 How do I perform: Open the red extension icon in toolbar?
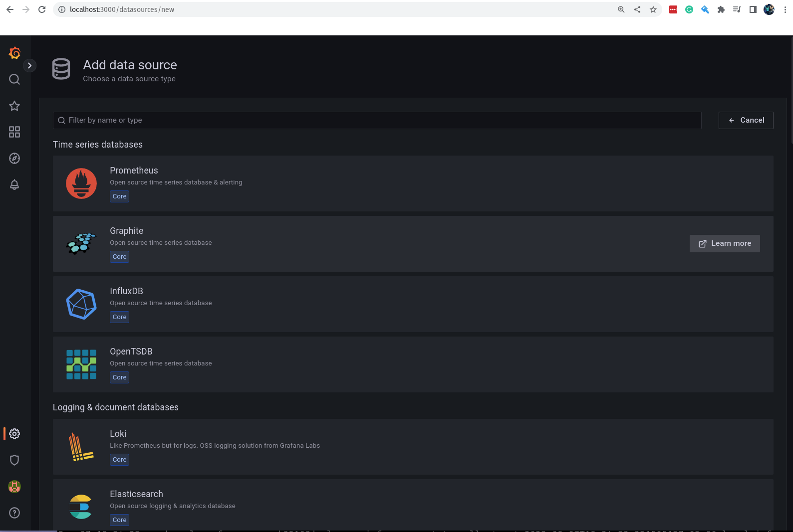[x=673, y=9]
